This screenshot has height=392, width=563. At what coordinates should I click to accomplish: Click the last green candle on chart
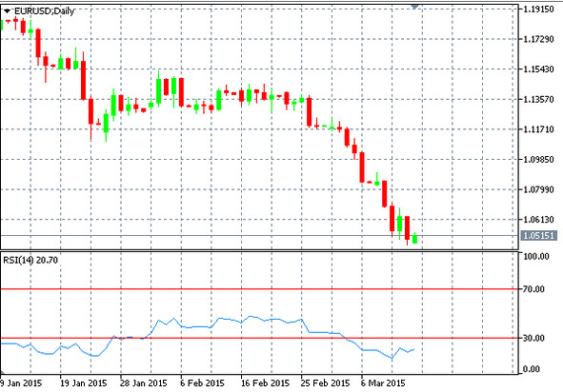point(415,239)
